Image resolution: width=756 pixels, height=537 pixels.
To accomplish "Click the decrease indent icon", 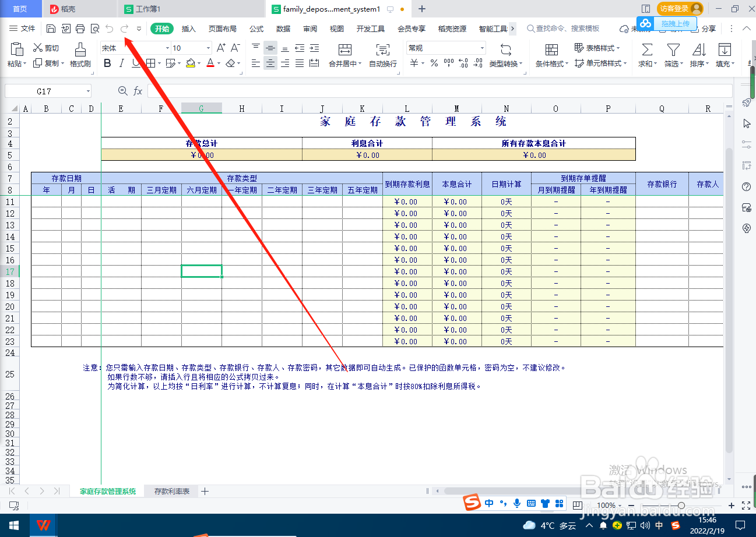I will pos(300,48).
